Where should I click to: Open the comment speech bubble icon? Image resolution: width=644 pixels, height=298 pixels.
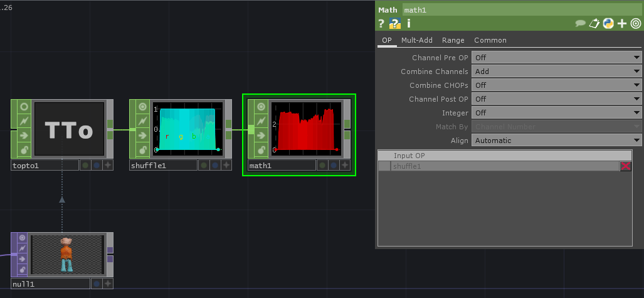581,24
